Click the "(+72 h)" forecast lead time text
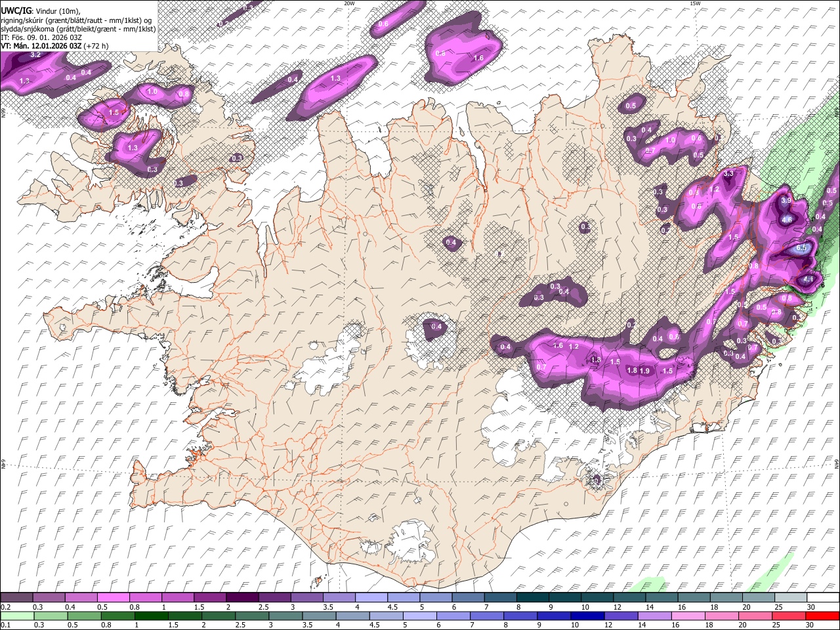This screenshot has height=630, width=840. point(96,46)
